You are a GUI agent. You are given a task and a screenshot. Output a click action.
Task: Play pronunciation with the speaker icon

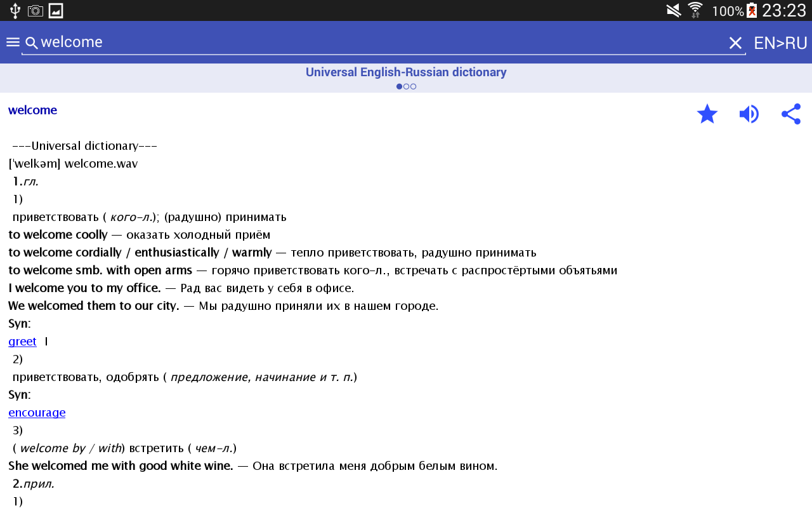(749, 114)
